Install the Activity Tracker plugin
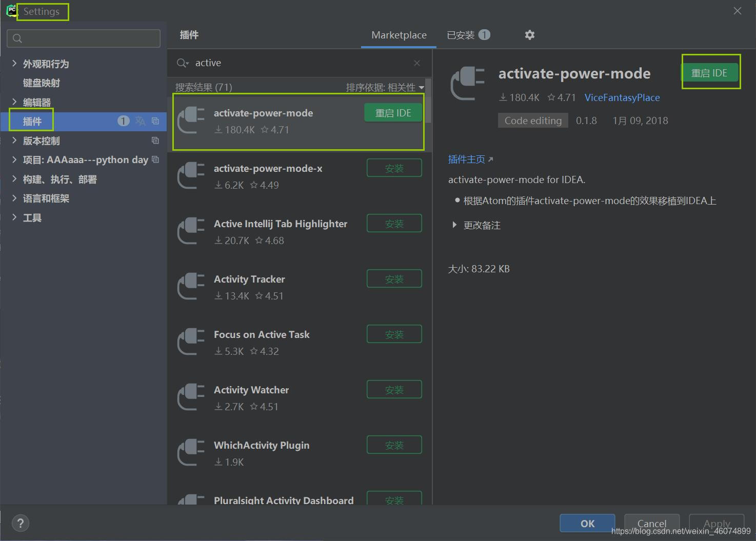 pos(394,279)
